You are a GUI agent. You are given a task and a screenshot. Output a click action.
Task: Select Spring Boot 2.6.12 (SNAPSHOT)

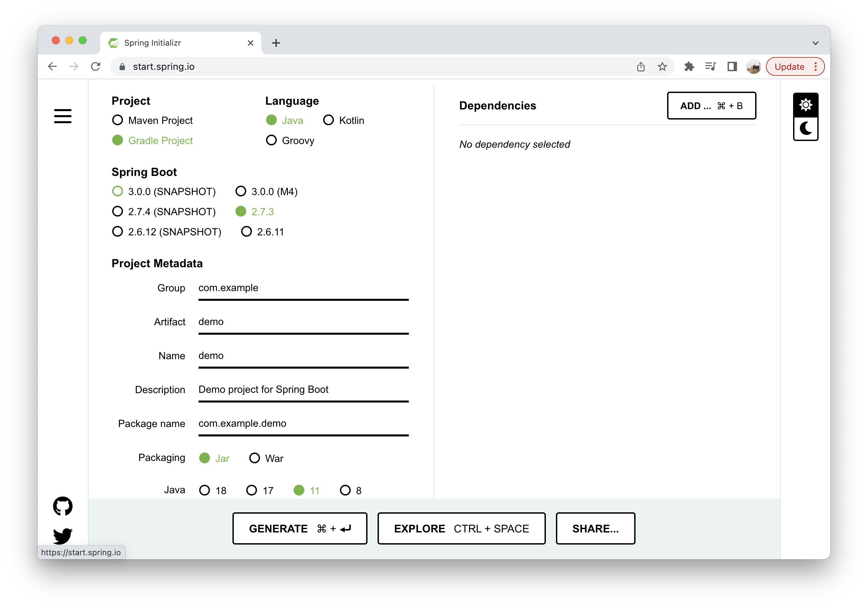click(x=167, y=232)
